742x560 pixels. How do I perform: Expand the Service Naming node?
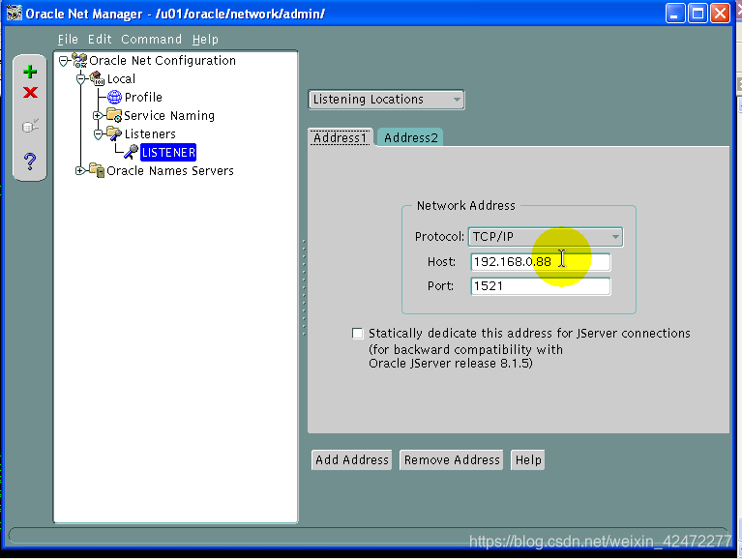(98, 115)
